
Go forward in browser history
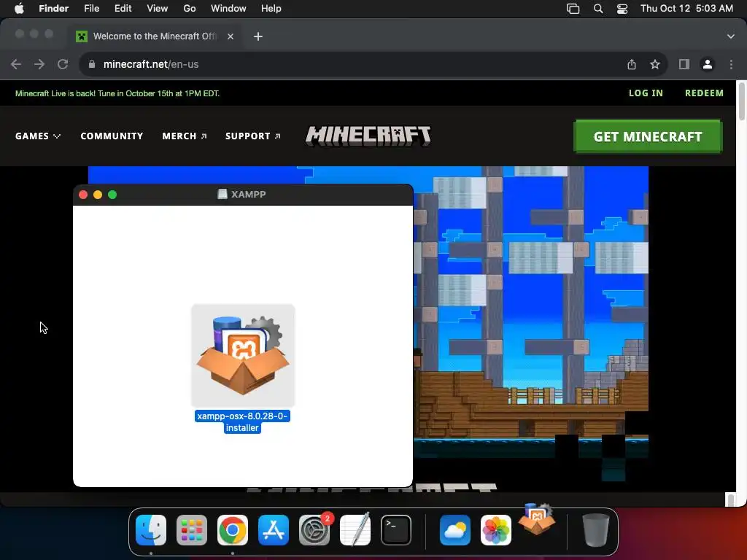click(39, 64)
